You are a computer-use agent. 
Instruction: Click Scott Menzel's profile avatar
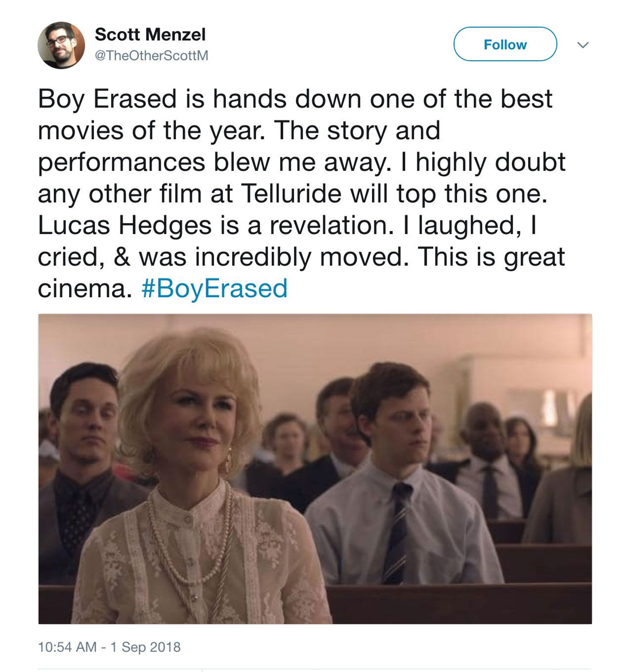(x=61, y=45)
